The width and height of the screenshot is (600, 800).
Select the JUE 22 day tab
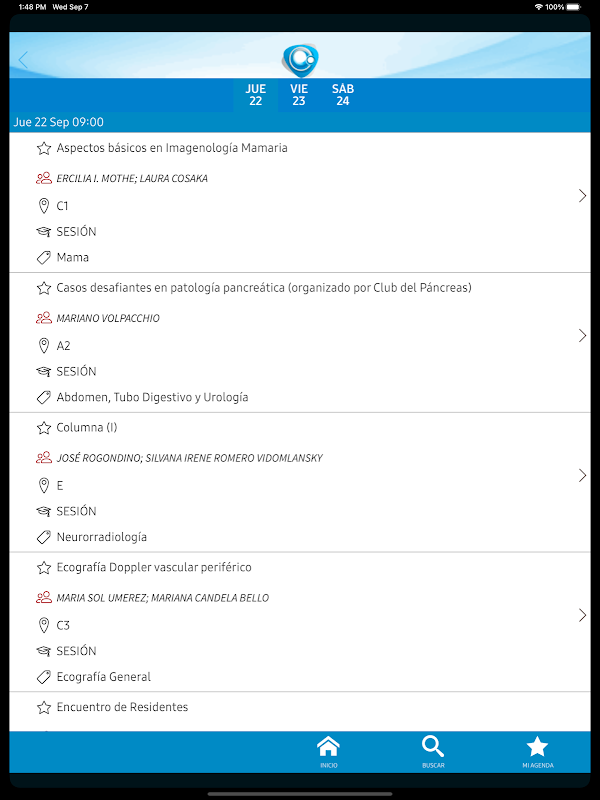tap(256, 95)
